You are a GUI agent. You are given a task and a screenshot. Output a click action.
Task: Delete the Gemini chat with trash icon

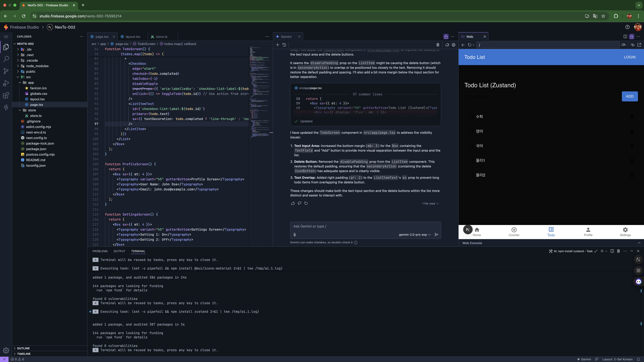click(x=438, y=45)
